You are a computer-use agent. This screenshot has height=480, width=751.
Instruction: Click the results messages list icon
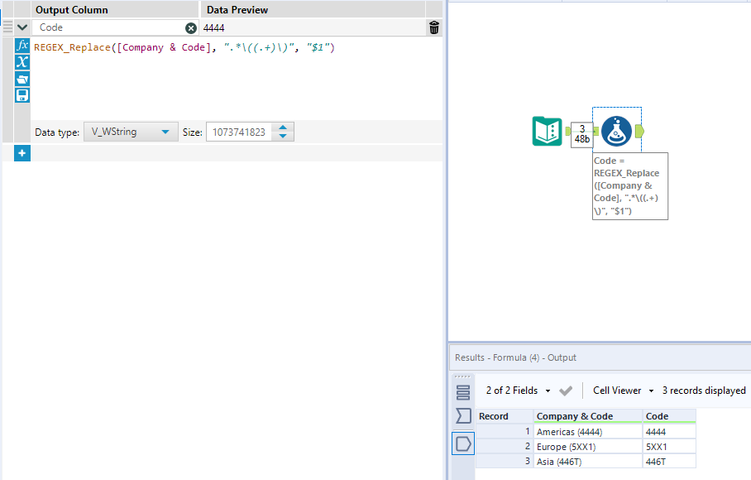click(463, 392)
